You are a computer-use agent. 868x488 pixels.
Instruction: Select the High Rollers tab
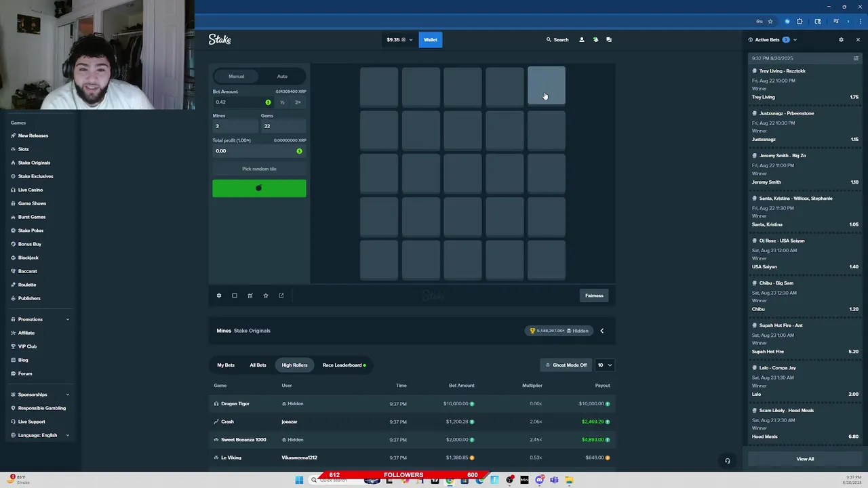coord(294,365)
